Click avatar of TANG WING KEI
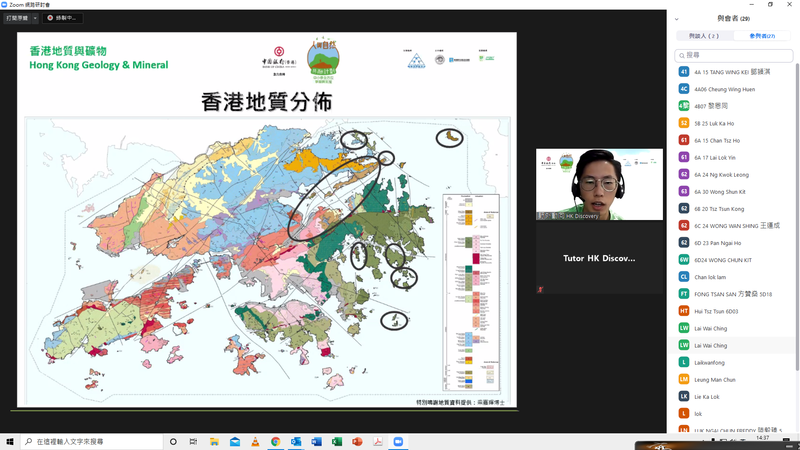The width and height of the screenshot is (800, 450). coord(684,72)
